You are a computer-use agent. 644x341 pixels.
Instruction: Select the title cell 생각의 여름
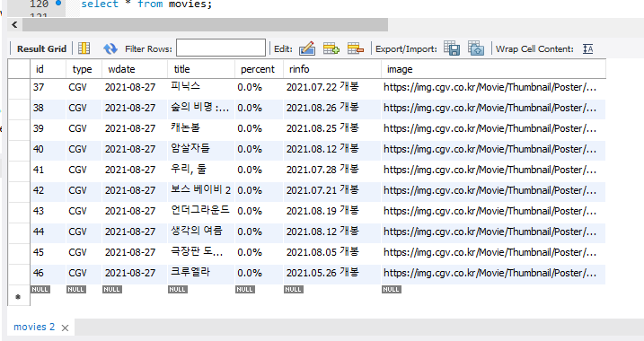click(x=201, y=232)
